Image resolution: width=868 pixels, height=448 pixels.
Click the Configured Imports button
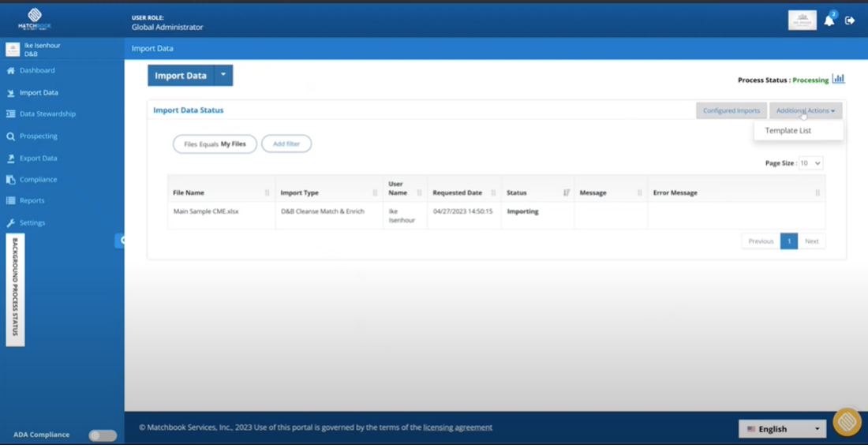[731, 110]
